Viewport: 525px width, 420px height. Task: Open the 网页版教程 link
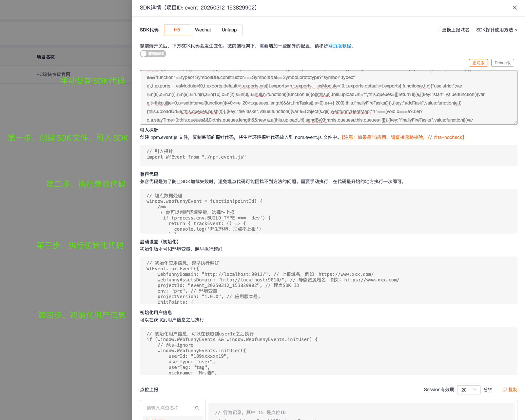click(x=340, y=46)
